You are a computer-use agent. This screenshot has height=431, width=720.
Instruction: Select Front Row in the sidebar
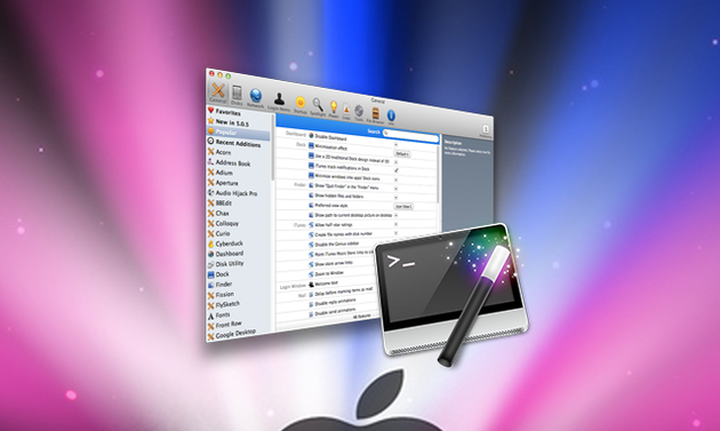pos(225,325)
